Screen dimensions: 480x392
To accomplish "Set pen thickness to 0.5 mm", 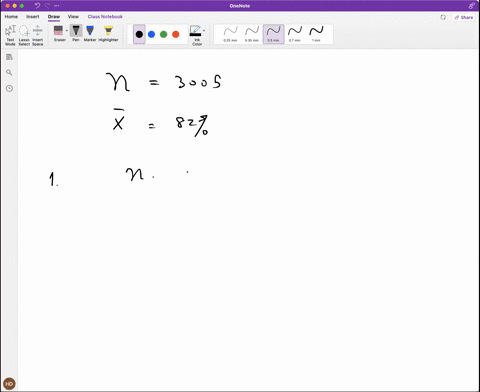I will pyautogui.click(x=273, y=34).
